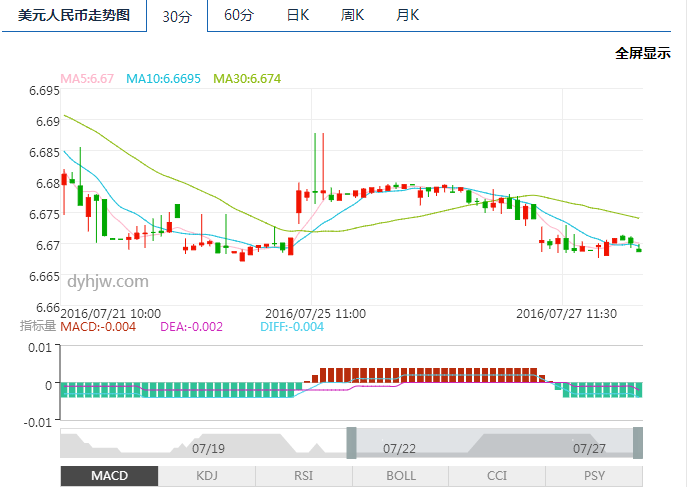Select the 30分 chart interval tab
Screen dimensions: 691x487
[x=178, y=16]
